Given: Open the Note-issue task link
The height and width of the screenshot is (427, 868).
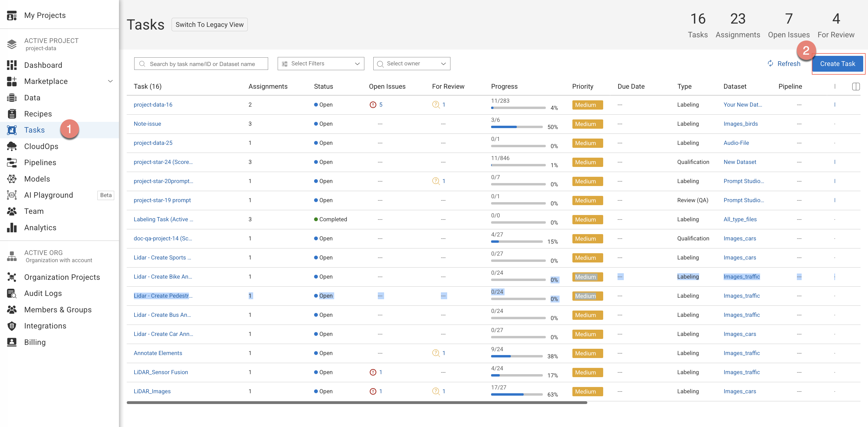Looking at the screenshot, I should (147, 124).
